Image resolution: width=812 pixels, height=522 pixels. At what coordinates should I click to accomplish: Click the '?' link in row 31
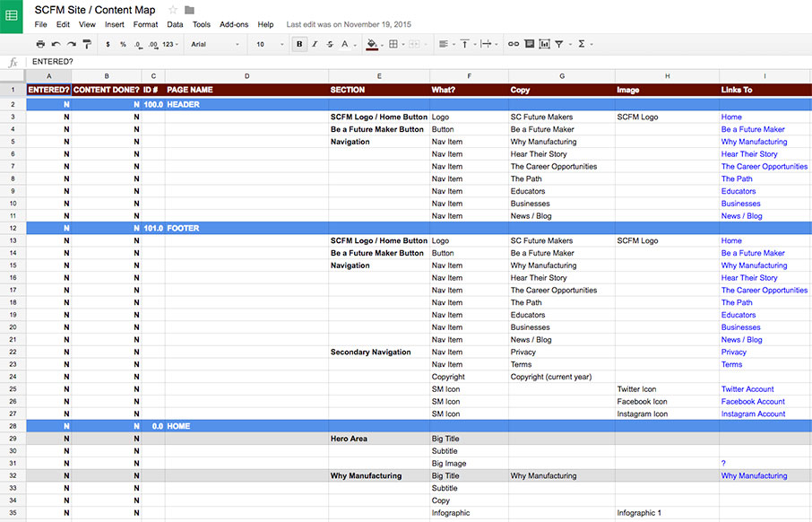pos(723,464)
